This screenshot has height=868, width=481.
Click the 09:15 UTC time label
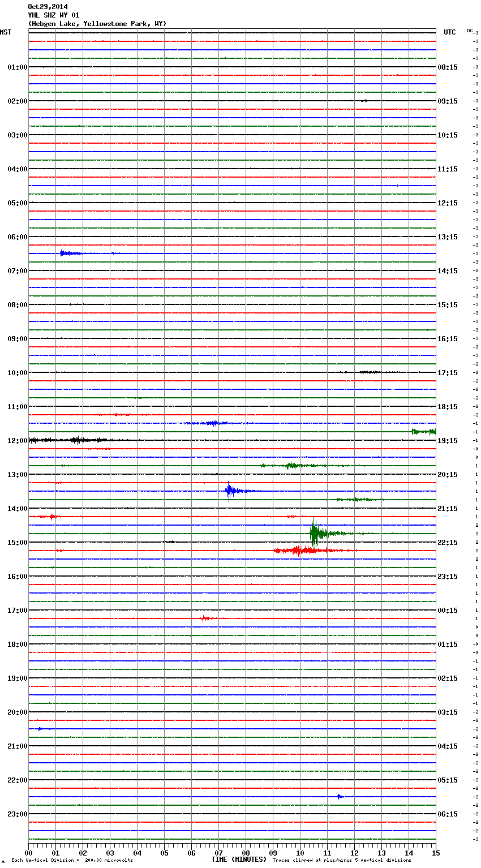(x=448, y=101)
